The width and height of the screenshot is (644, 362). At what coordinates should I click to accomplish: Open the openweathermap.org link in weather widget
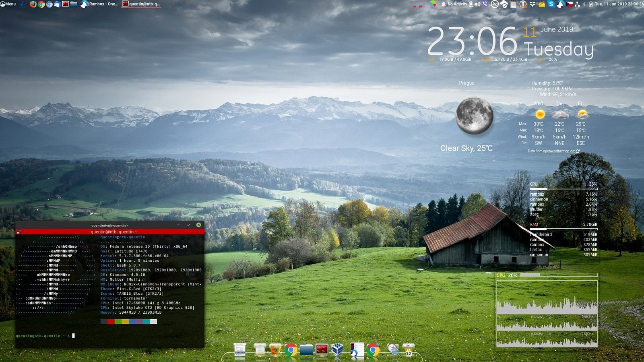point(559,151)
